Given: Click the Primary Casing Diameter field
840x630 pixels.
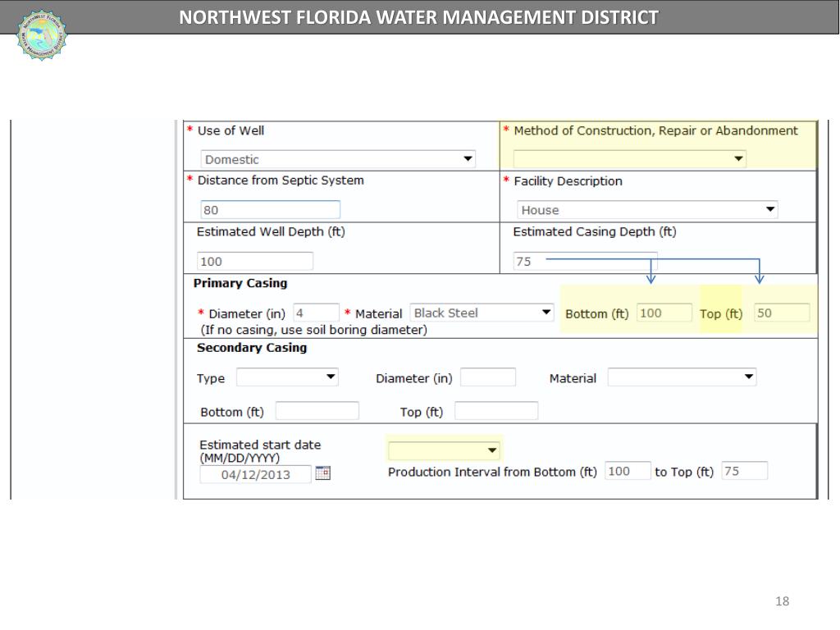Looking at the screenshot, I should click(316, 313).
